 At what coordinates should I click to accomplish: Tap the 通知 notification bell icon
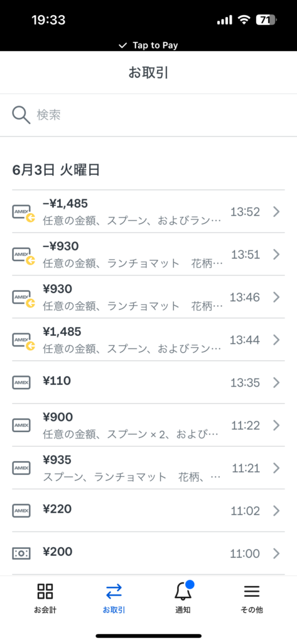coord(183,590)
